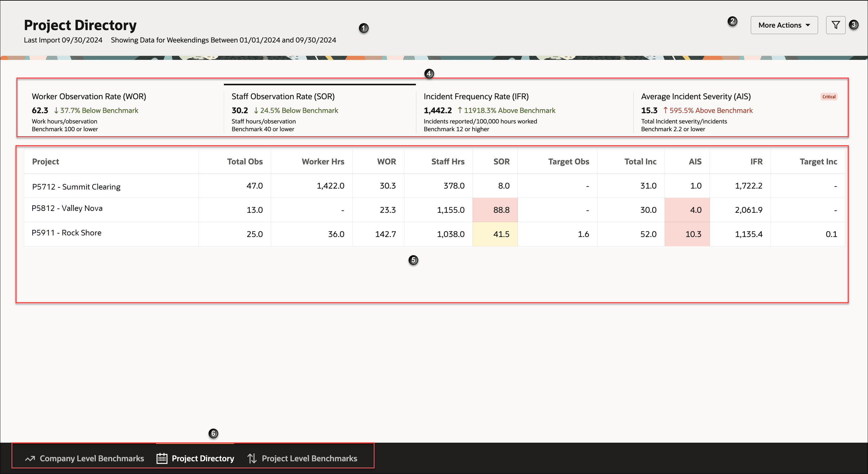Click the Company Level Benchmarks trend icon
The height and width of the screenshot is (474, 868).
(x=30, y=458)
